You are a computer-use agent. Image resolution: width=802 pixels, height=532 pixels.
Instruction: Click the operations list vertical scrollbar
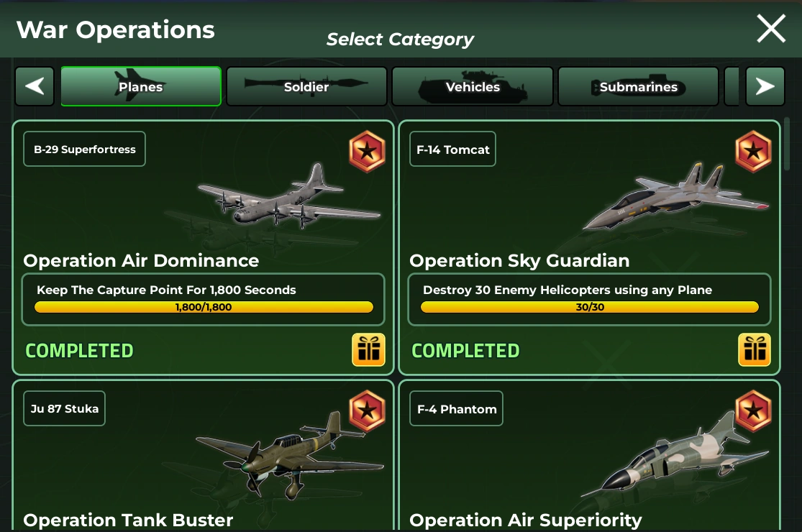pyautogui.click(x=787, y=144)
